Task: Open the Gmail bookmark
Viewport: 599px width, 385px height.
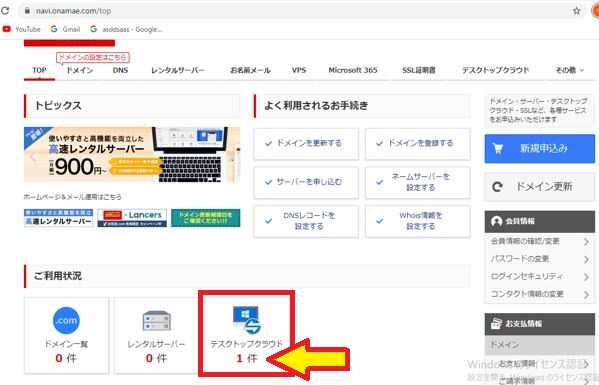Action: click(x=65, y=29)
